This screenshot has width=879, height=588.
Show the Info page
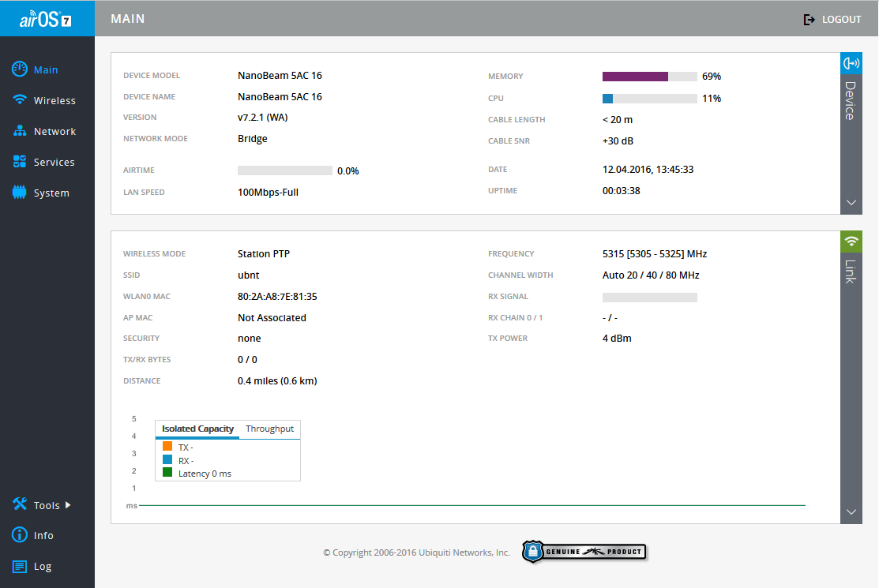point(43,535)
